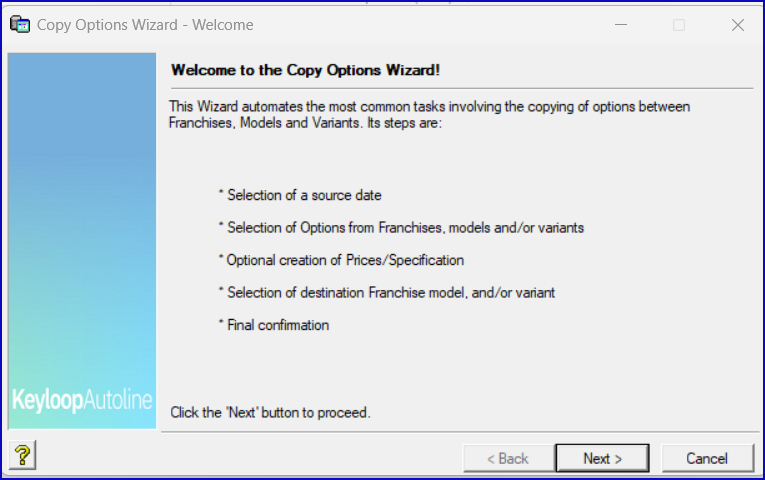Click the 'Final confirmation' step text
Viewport: 765px width, 480px height.
coord(273,325)
